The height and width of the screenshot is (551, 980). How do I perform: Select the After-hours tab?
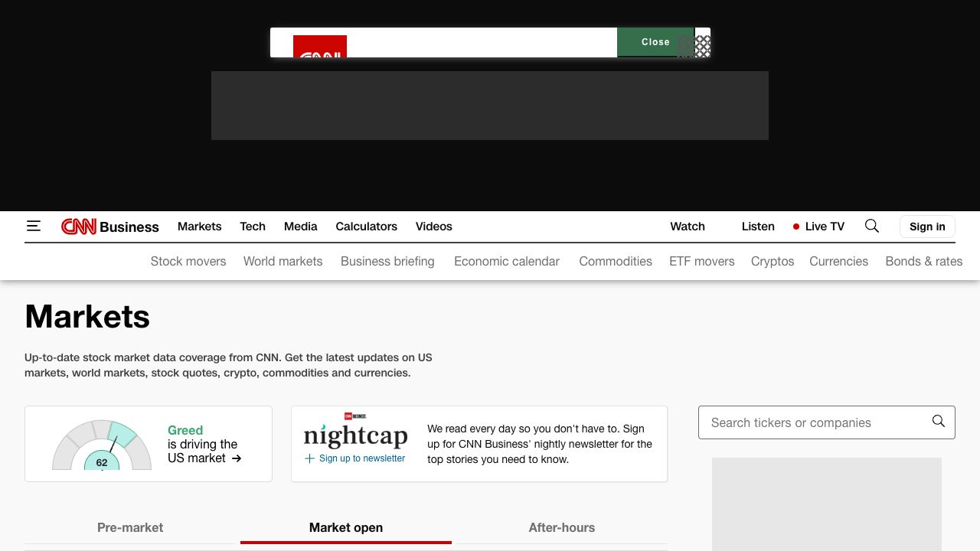pos(561,527)
